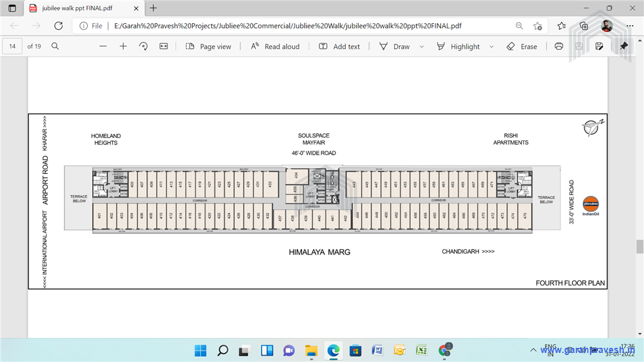644x362 pixels.
Task: Click the Zoom out minus icon
Action: tap(103, 46)
